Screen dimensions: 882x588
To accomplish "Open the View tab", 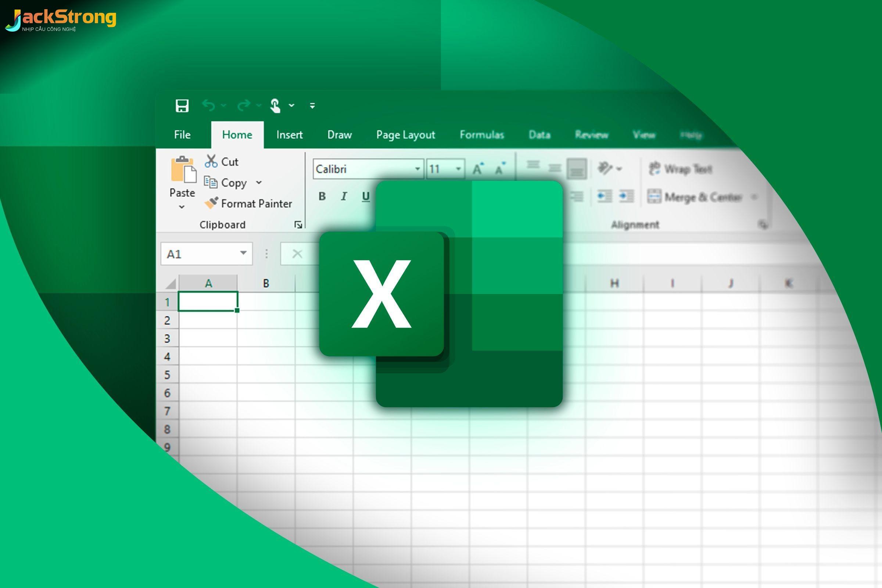I will [644, 135].
